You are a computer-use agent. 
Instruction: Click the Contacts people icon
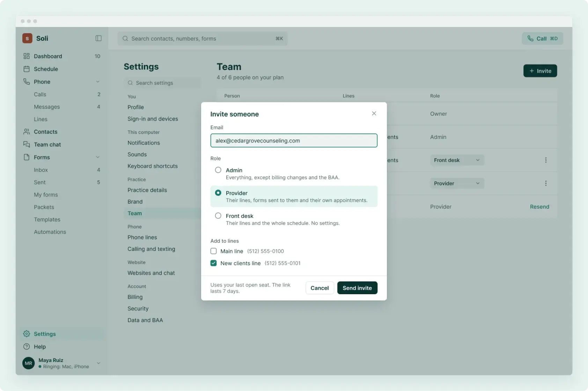pyautogui.click(x=27, y=132)
